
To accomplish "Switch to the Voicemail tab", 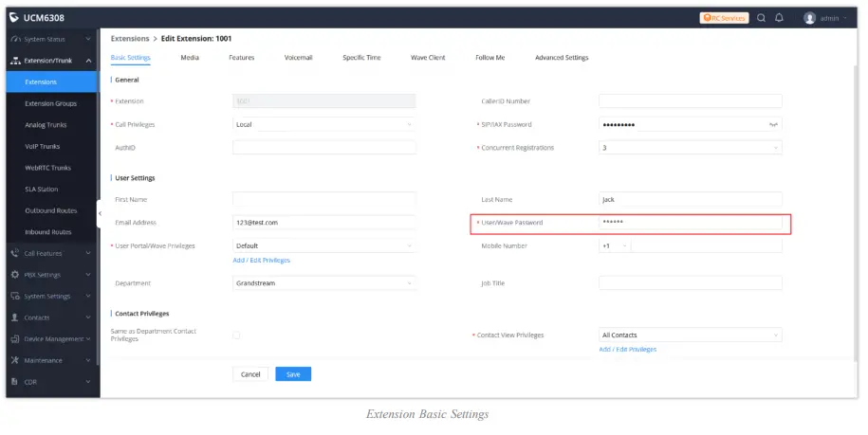I will tap(298, 58).
